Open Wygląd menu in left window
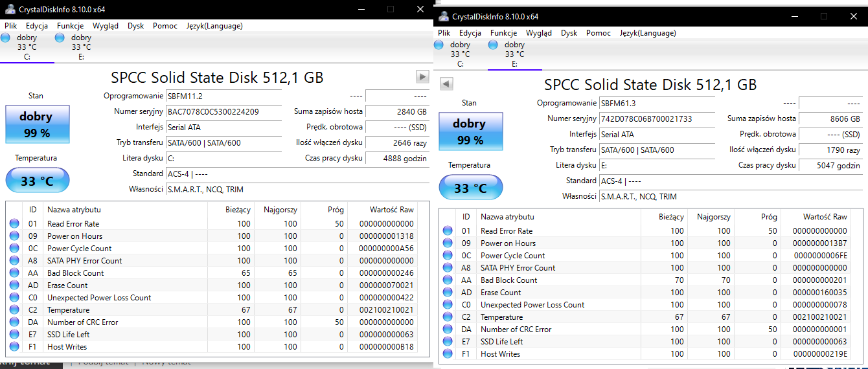 (106, 26)
